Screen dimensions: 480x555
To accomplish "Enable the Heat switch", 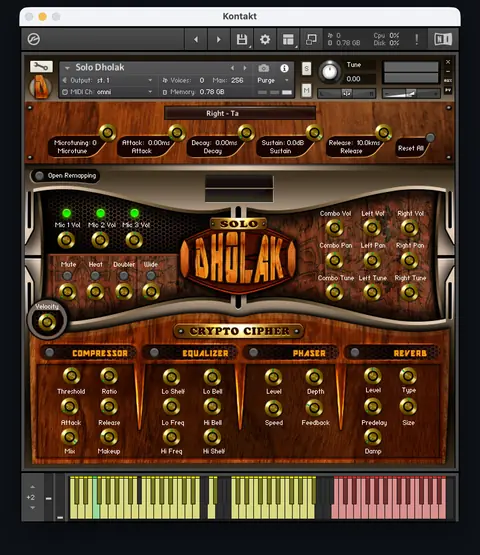I will 95,275.
